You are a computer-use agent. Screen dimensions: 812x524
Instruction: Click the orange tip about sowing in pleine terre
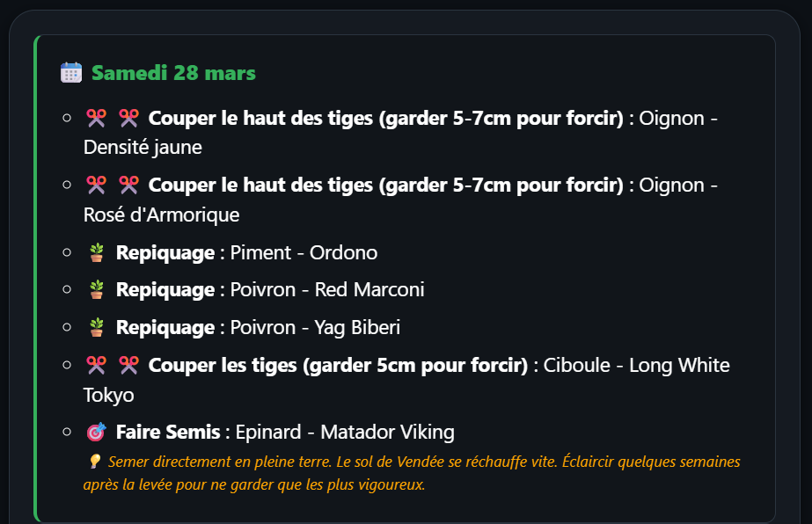tap(413, 473)
